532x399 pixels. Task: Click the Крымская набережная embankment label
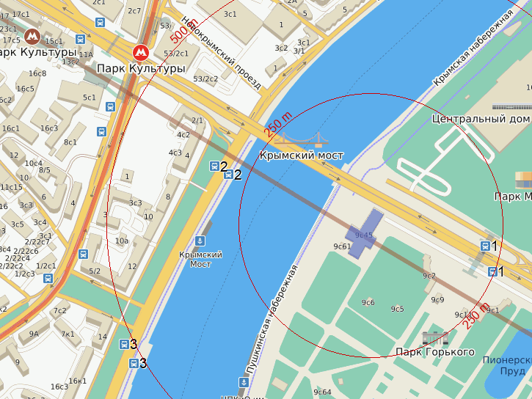point(473,48)
